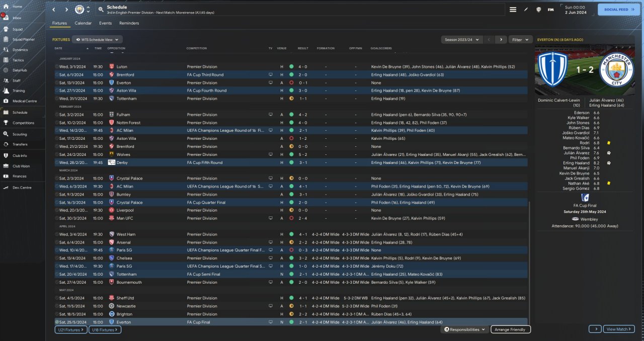644x341 pixels.
Task: Toggle the reminder circle for the Brighton fixture row
Action: tap(57, 314)
